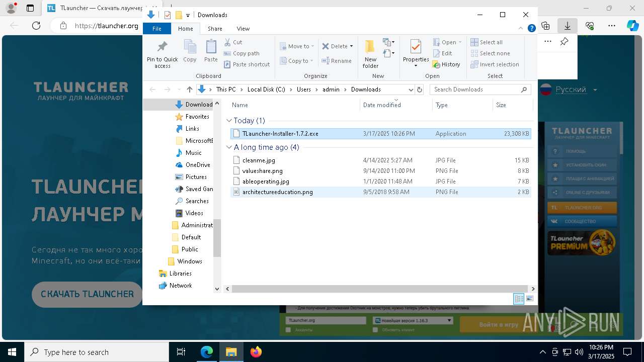
Task: Open the address bar history dropdown
Action: [411, 89]
